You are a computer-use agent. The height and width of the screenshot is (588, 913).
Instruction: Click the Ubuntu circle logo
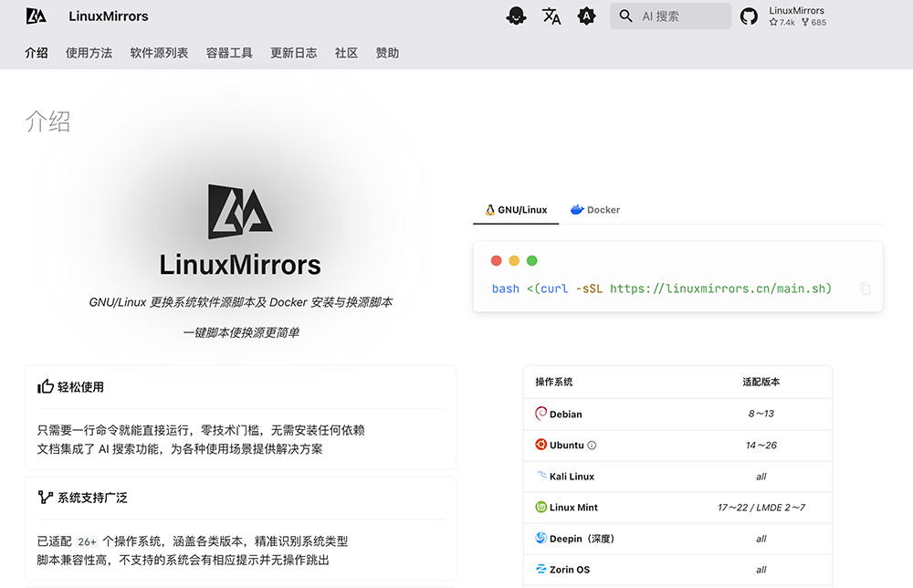[x=540, y=445]
